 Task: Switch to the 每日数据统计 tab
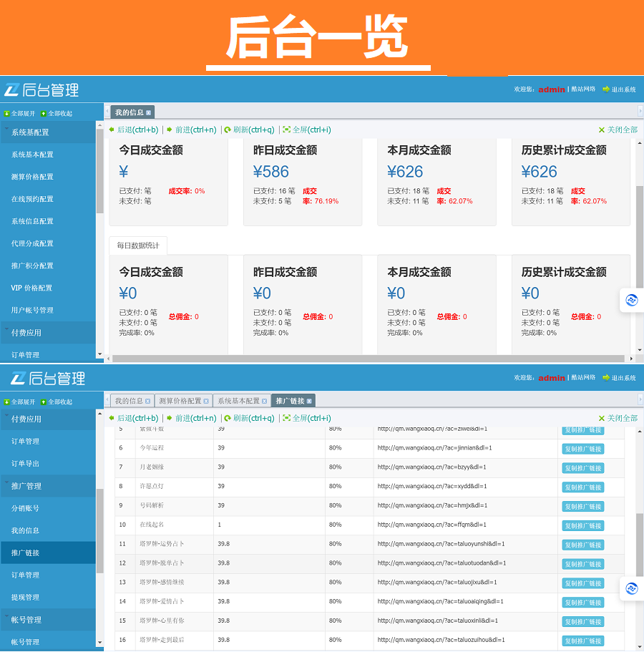(138, 246)
